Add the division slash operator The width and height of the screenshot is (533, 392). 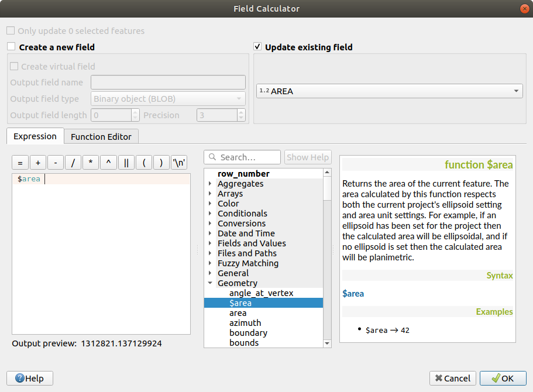[73, 163]
